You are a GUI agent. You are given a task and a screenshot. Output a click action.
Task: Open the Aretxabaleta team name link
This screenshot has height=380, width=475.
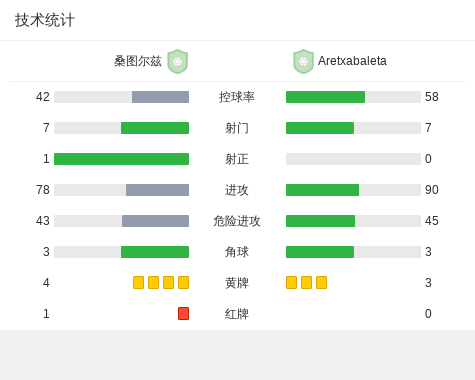pyautogui.click(x=352, y=61)
